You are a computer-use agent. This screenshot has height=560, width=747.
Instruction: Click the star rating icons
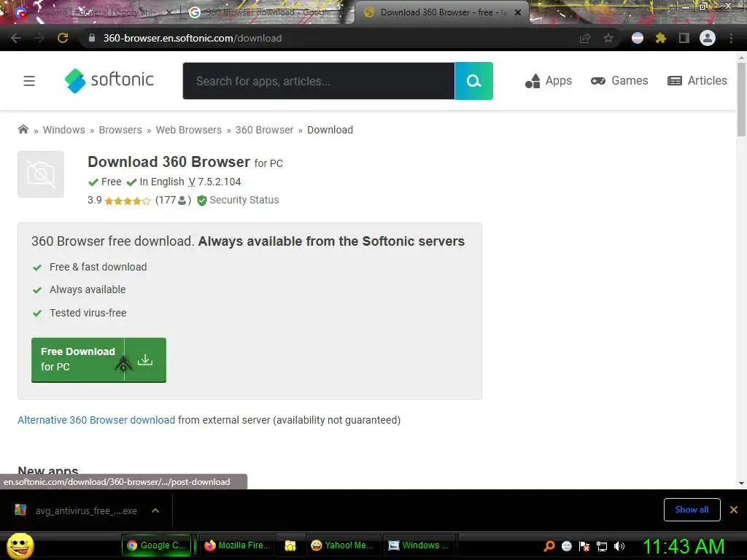(127, 201)
